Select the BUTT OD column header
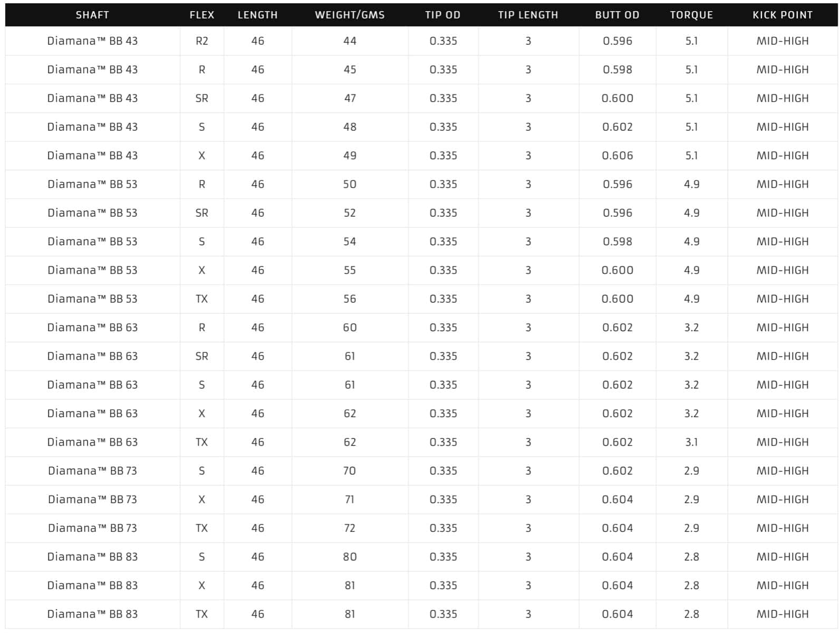This screenshot has width=840, height=633. [x=617, y=15]
